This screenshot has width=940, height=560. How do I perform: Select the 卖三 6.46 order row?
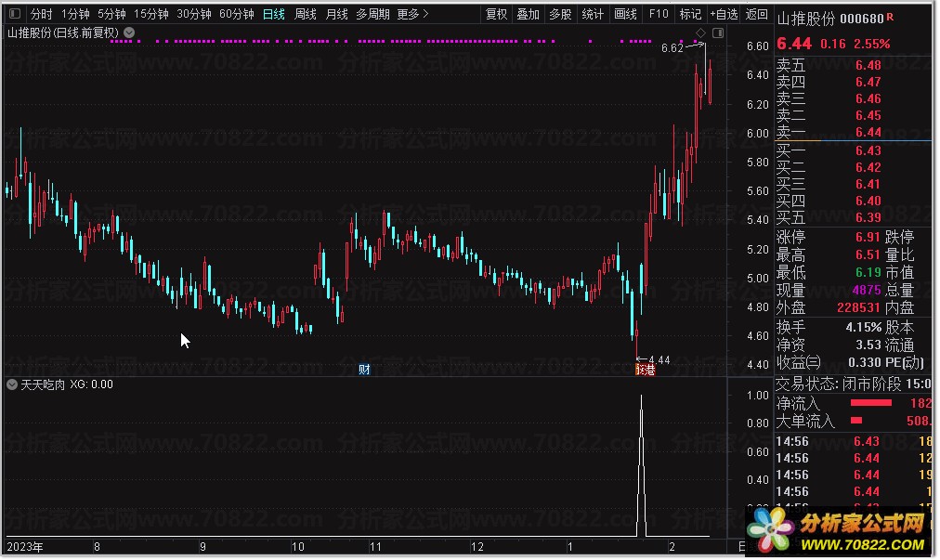853,98
